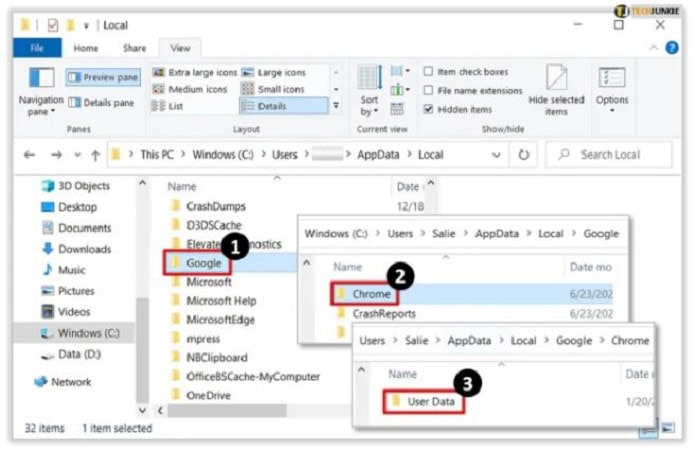
Task: Choose Large icons layout
Action: pyautogui.click(x=274, y=72)
